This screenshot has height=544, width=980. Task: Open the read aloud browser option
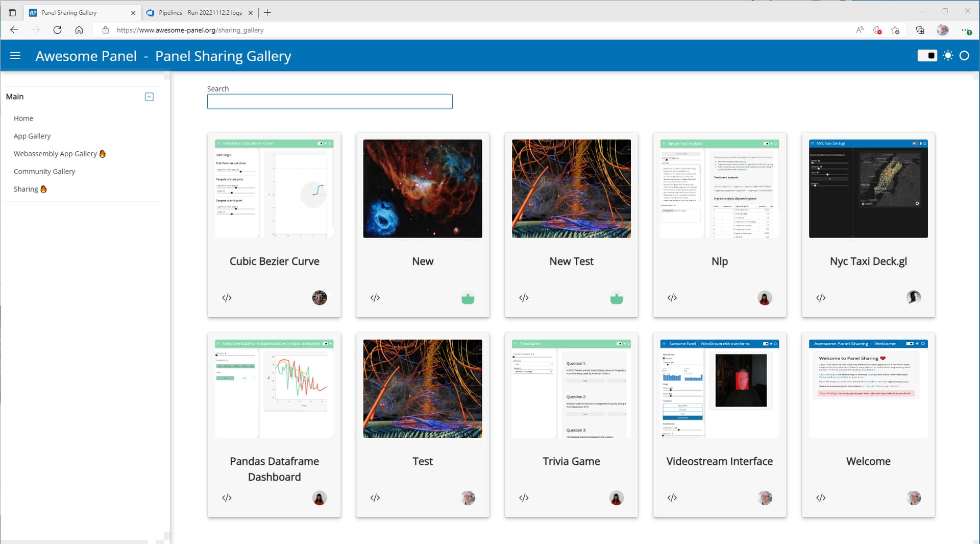pos(860,30)
